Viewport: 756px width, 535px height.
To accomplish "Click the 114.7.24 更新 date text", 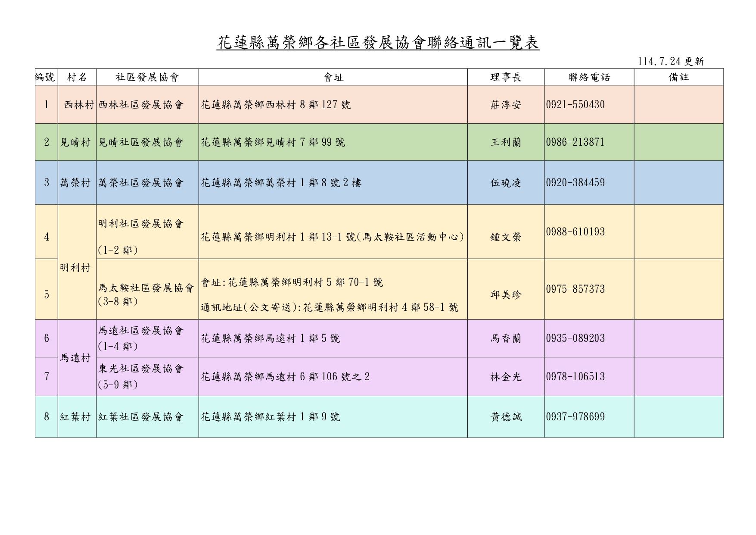I will click(x=671, y=62).
